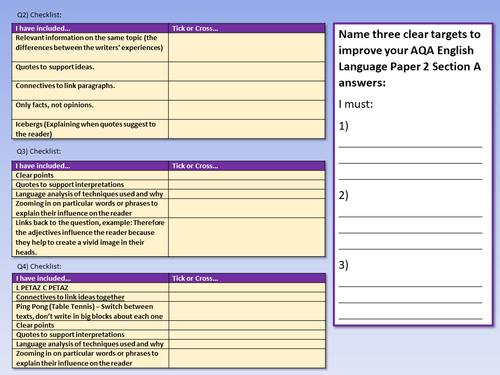Image resolution: width=500 pixels, height=375 pixels.
Task: Click the 'Name three clear targets' heading
Action: [x=410, y=58]
